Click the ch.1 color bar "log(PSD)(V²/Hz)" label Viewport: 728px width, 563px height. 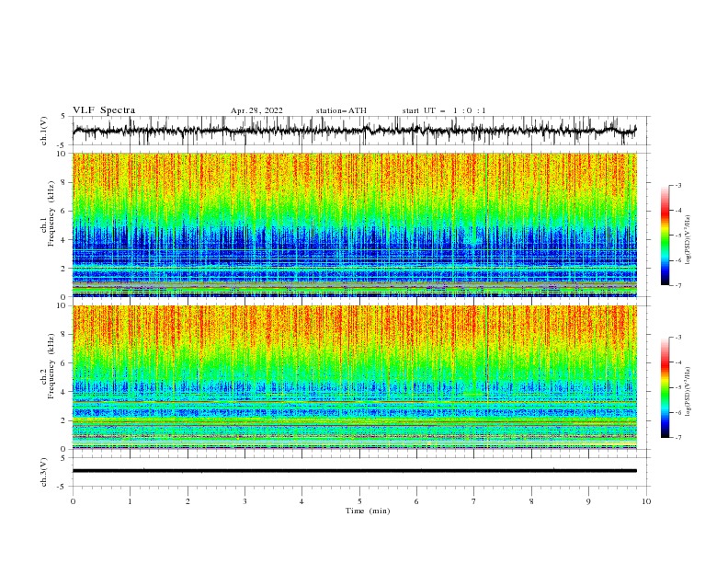pyautogui.click(x=688, y=240)
